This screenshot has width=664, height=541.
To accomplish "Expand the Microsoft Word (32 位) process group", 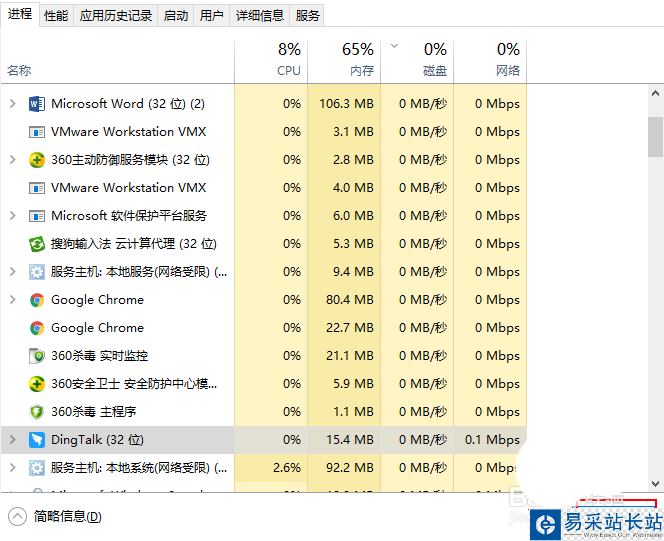I will (x=13, y=104).
